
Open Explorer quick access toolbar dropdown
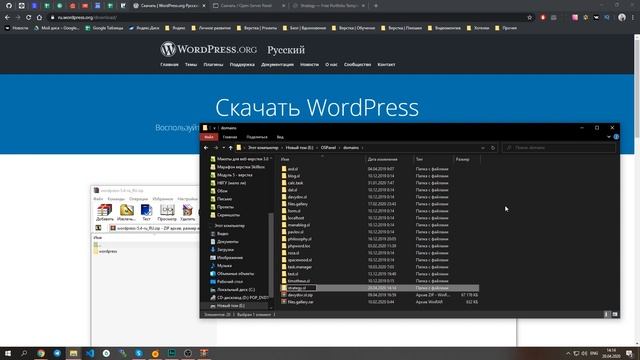click(x=214, y=128)
